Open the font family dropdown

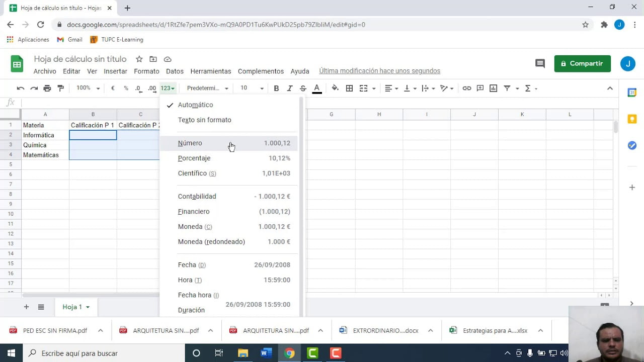click(x=207, y=88)
